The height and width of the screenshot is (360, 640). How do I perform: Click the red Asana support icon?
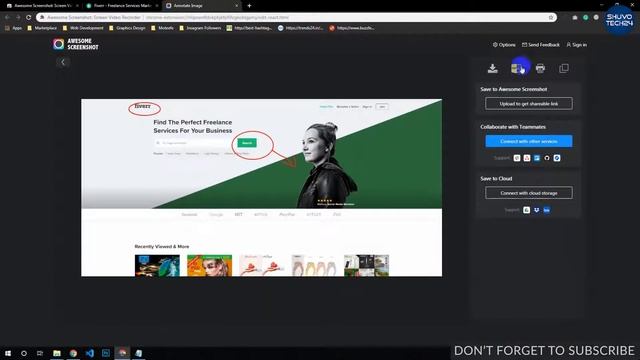(x=527, y=158)
